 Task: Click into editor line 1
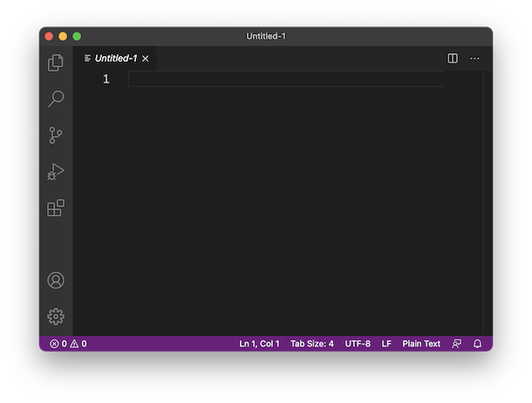pos(286,79)
